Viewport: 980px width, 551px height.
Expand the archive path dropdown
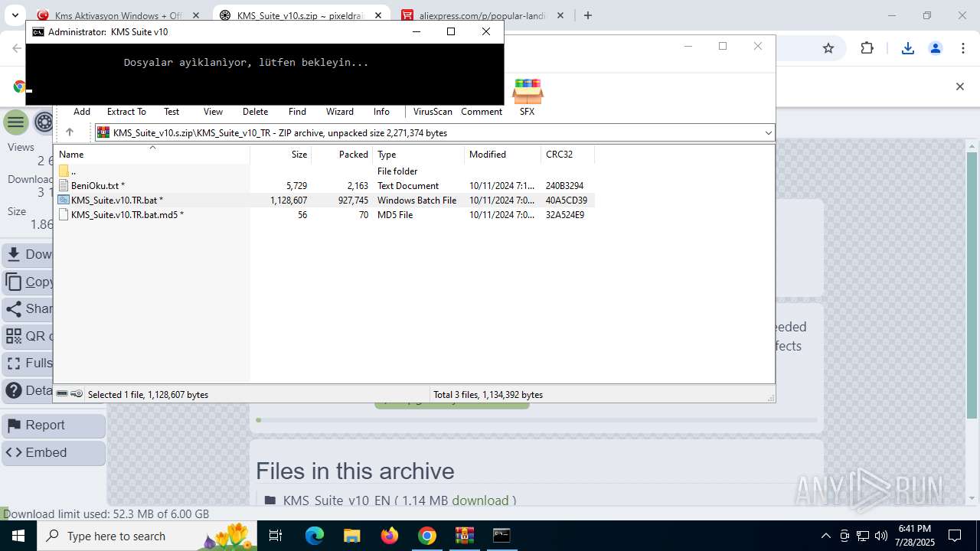(x=768, y=133)
